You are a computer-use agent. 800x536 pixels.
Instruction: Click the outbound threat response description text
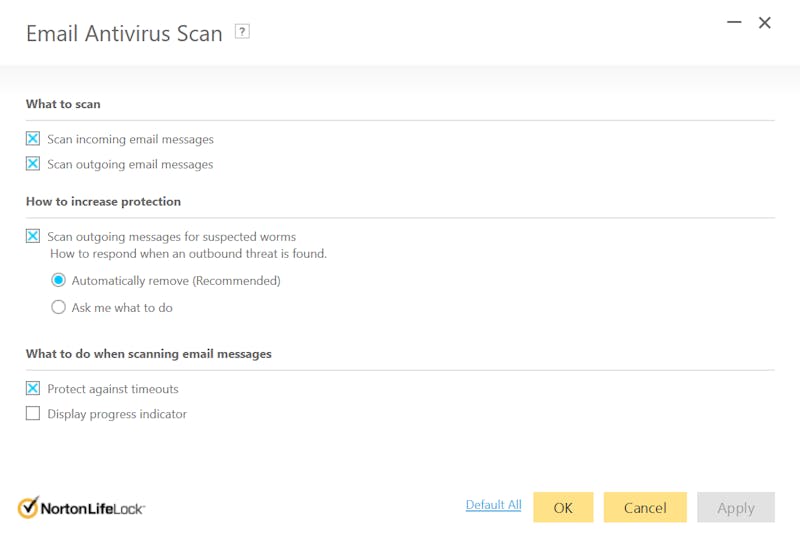(x=188, y=254)
